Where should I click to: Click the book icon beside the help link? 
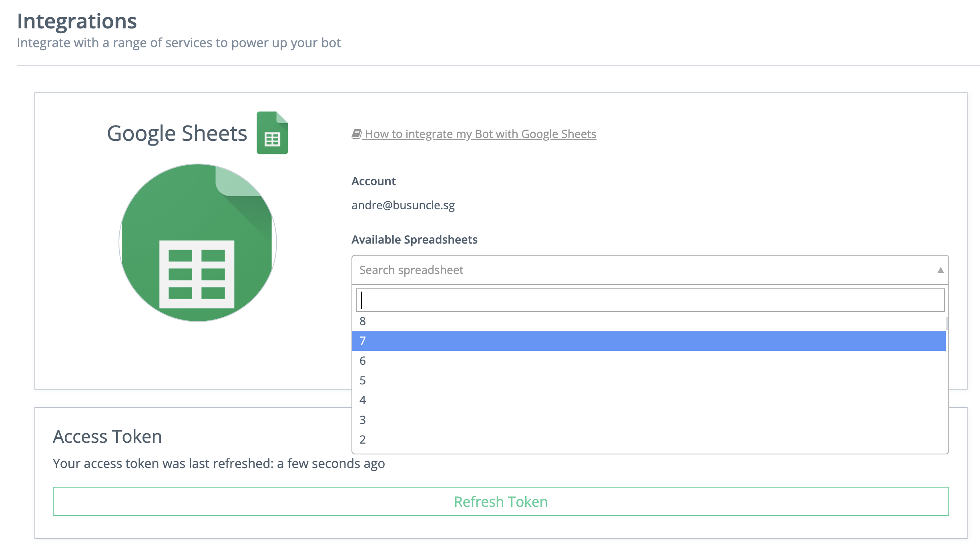click(356, 134)
